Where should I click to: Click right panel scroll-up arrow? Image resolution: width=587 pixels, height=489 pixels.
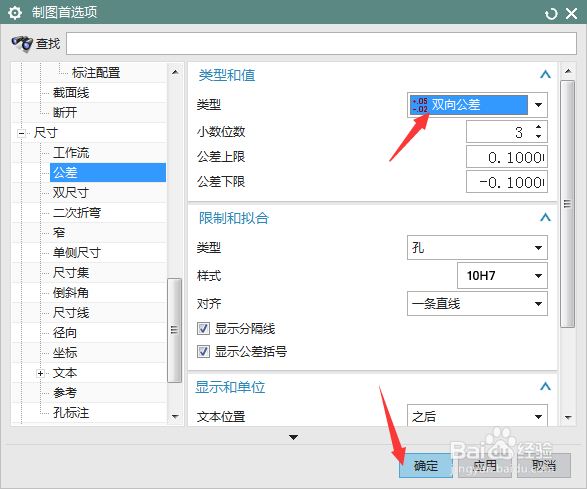click(568, 71)
